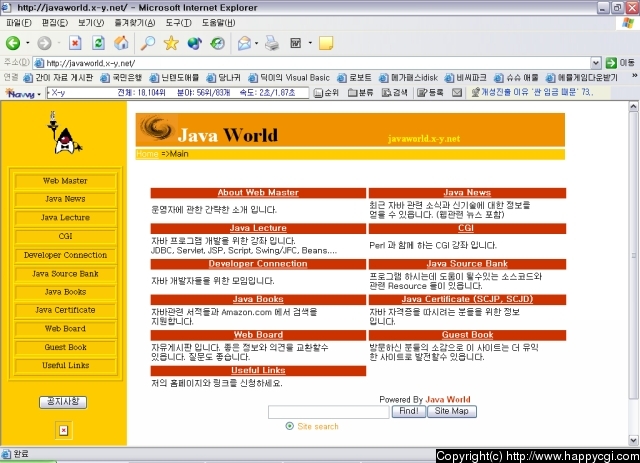Open the Mail button dropdown arrow
The image size is (640, 463).
256,43
